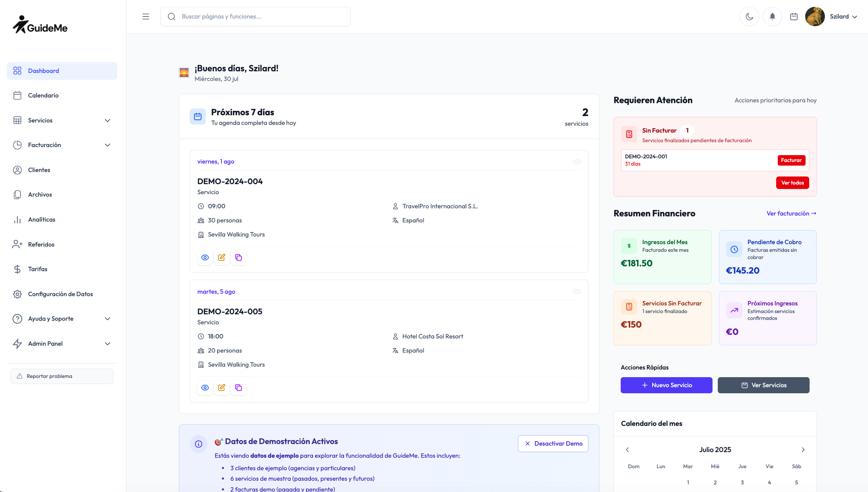Open Szilard user menu dropdown arrow
The image size is (868, 492).
pyautogui.click(x=855, y=17)
